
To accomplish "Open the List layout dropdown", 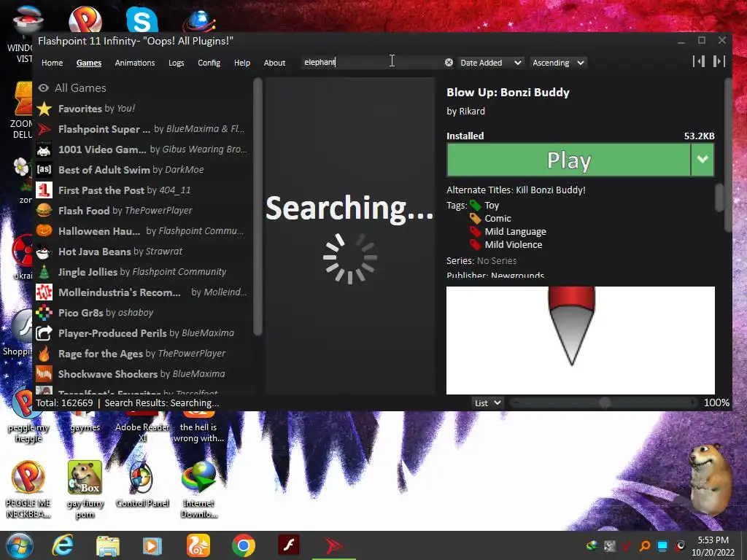I will [487, 402].
